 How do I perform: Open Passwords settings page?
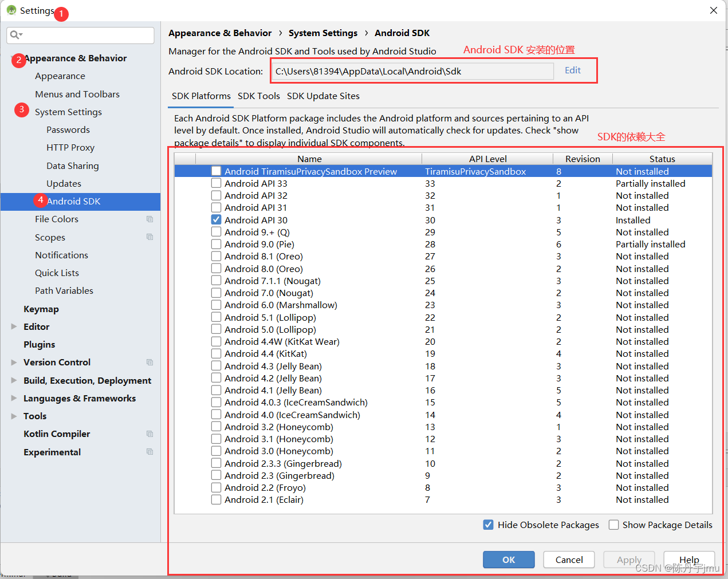pos(68,130)
